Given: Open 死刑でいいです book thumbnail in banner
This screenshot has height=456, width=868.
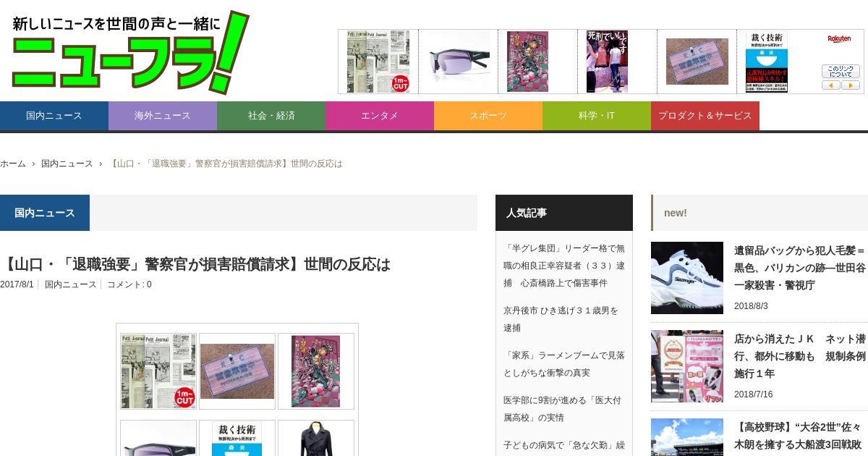Looking at the screenshot, I should (x=607, y=62).
